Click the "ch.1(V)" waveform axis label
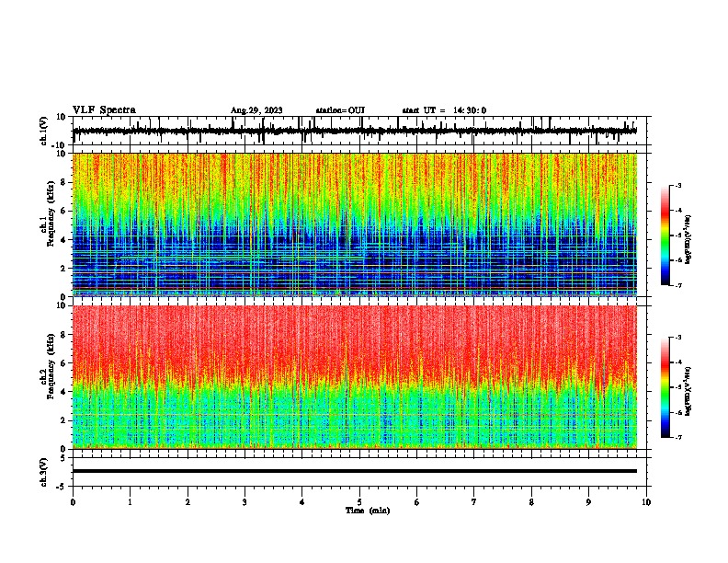This screenshot has height=563, width=728. [x=44, y=131]
